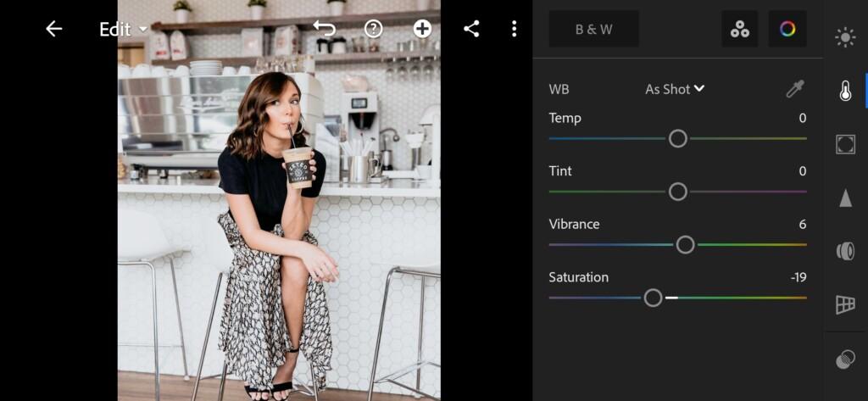
Task: Click the Vibrance slider handle
Action: [x=685, y=245]
